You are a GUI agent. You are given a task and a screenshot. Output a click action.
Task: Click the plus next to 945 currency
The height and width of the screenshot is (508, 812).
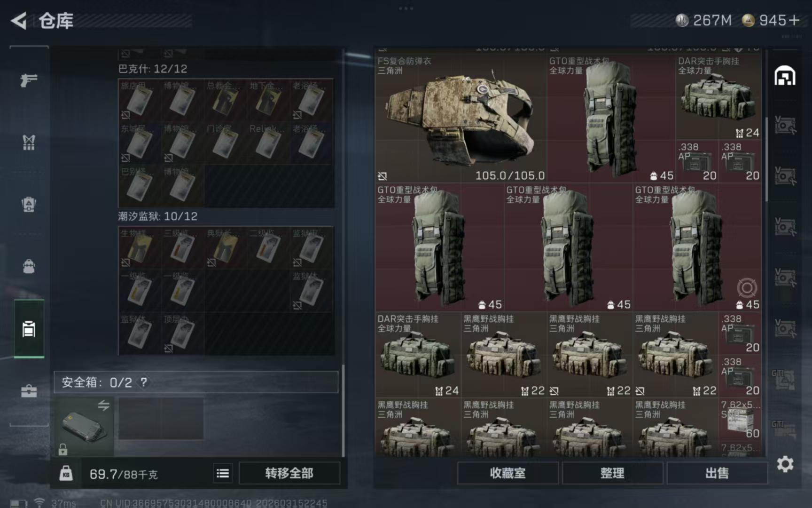(x=794, y=20)
